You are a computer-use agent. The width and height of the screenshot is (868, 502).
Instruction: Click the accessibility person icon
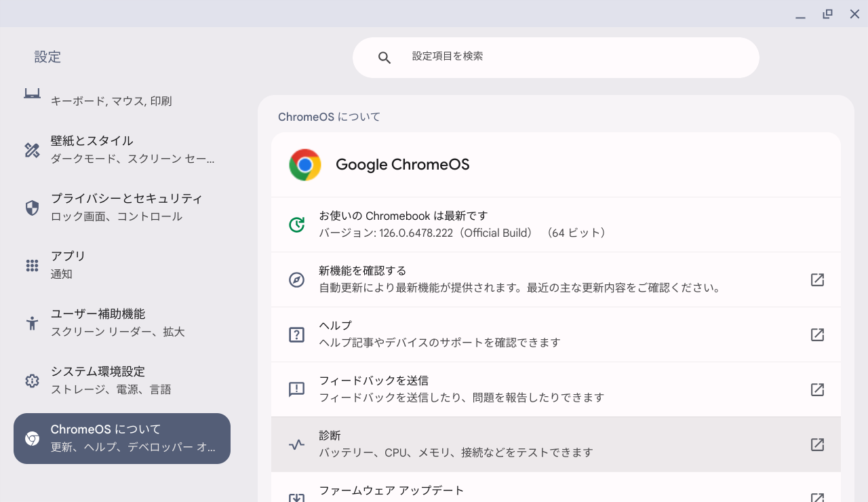32,323
